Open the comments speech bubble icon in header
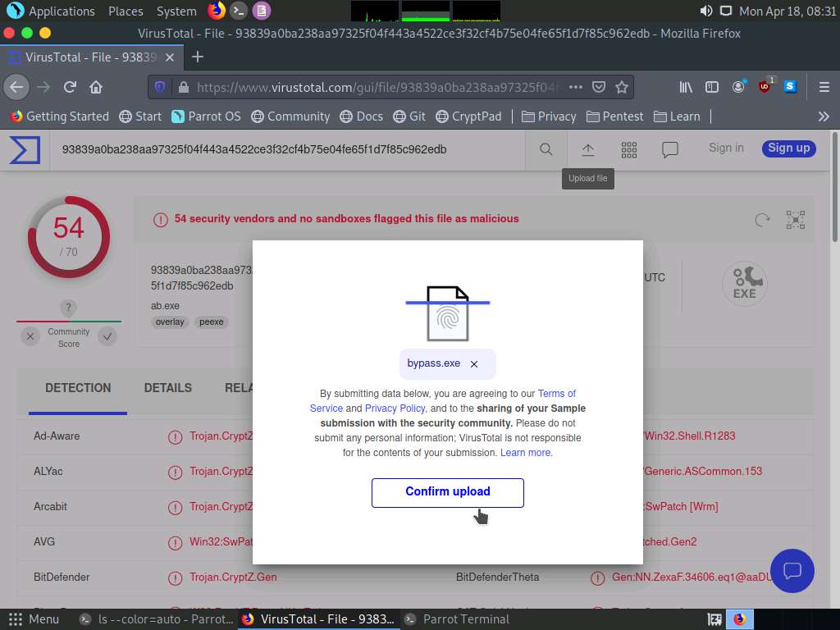 click(x=670, y=149)
